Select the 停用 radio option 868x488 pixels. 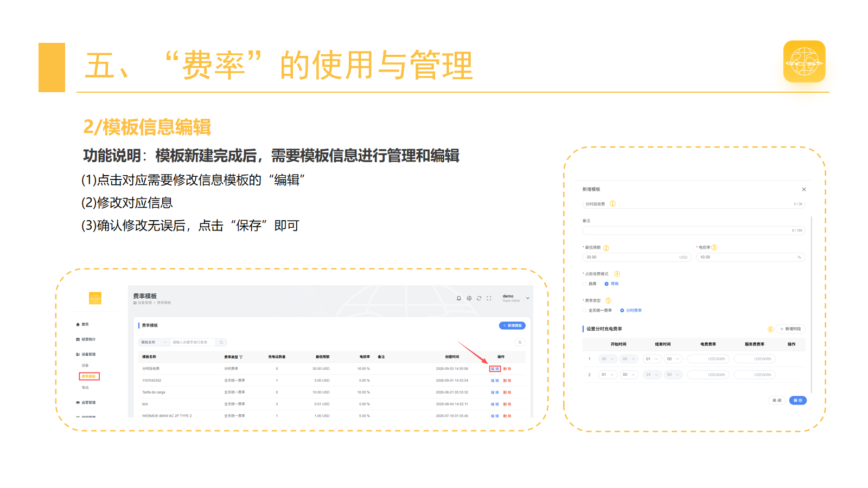coord(611,284)
